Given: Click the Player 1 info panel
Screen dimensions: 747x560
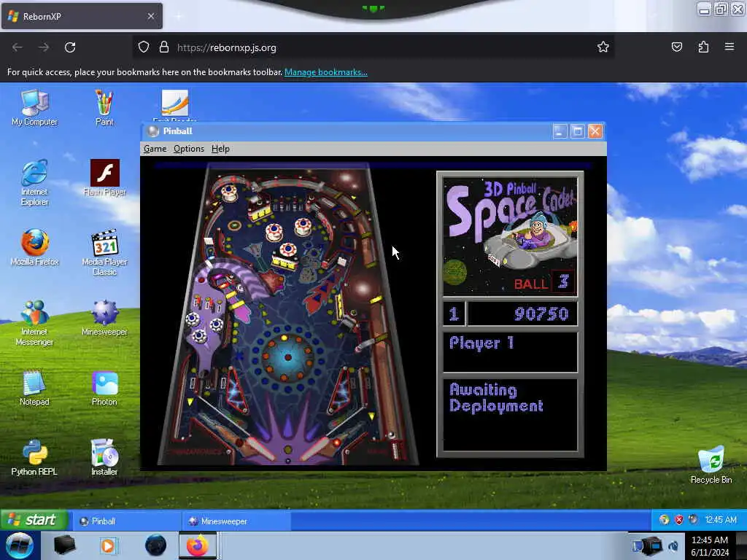Looking at the screenshot, I should (x=510, y=352).
